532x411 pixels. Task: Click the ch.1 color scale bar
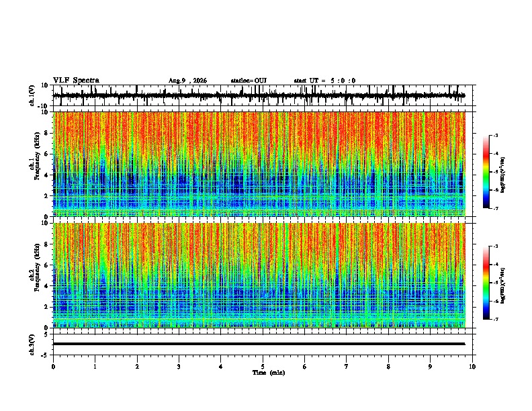coord(486,172)
